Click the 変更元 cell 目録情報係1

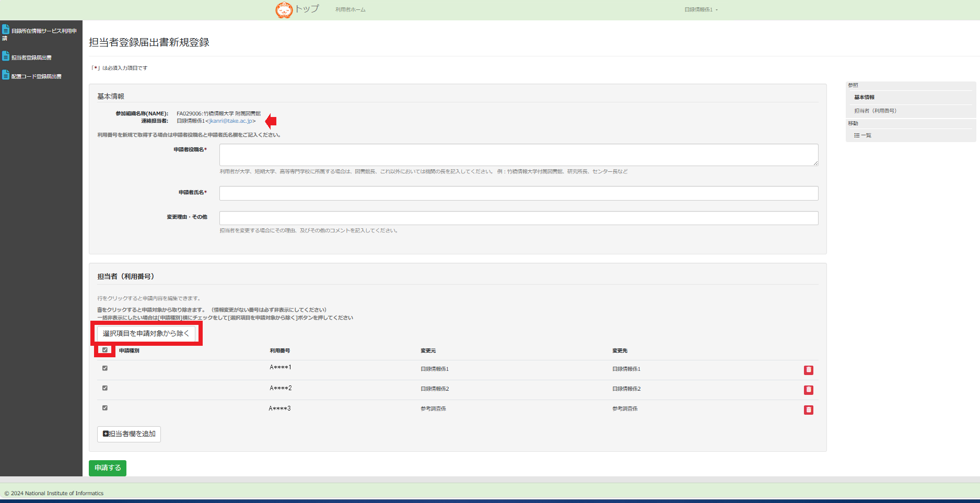point(435,369)
